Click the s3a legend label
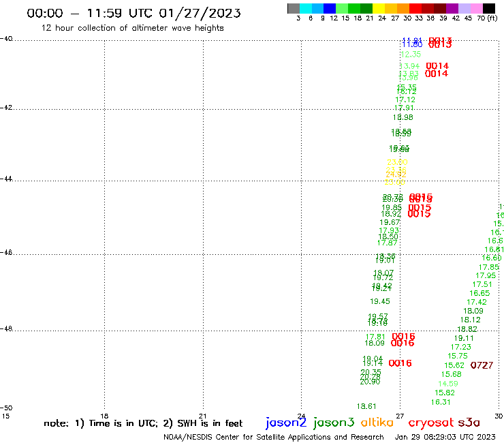The height and width of the screenshot is (443, 504). [x=469, y=423]
